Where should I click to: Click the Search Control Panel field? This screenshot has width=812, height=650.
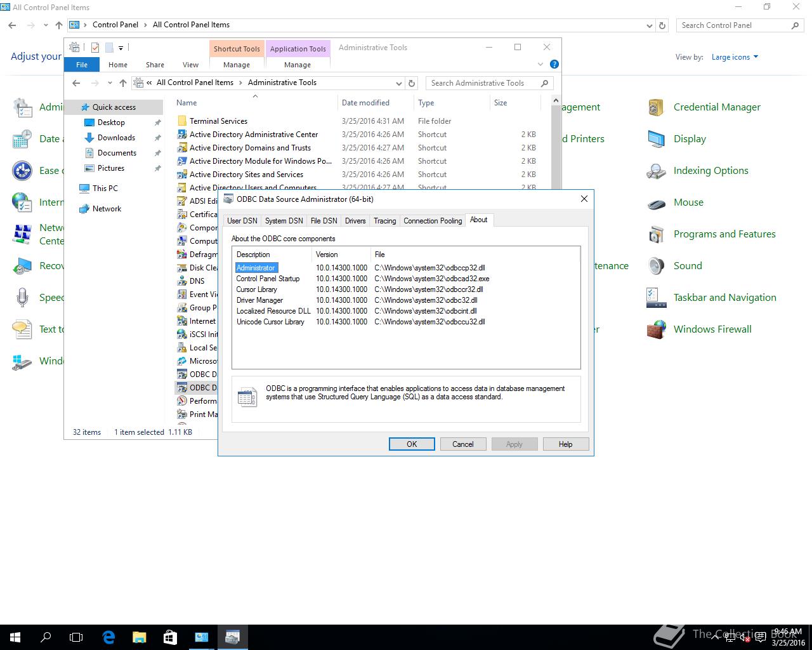740,25
